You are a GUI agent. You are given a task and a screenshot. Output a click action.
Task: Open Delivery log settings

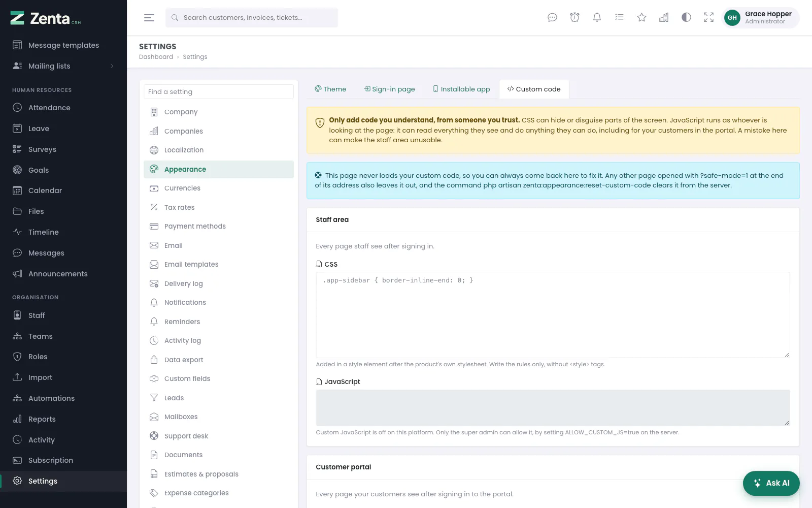219,283
